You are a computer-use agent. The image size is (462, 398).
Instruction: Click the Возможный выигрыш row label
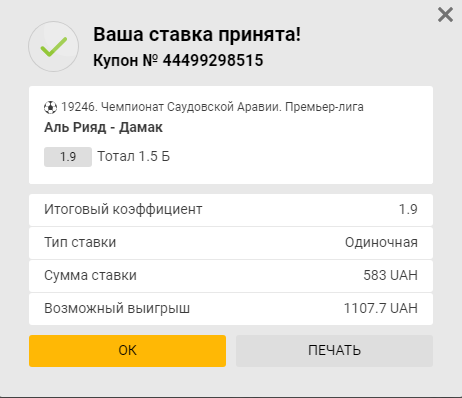point(117,308)
